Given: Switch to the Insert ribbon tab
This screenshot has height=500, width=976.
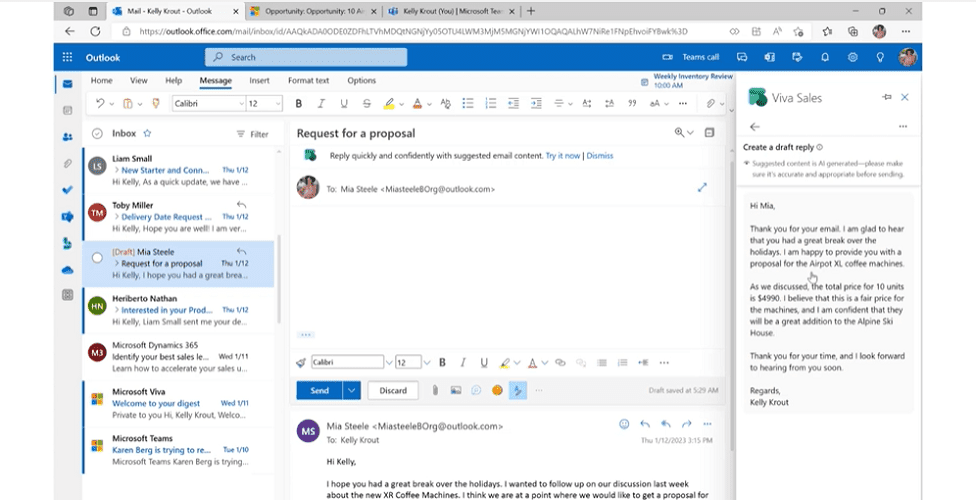Looking at the screenshot, I should (260, 80).
